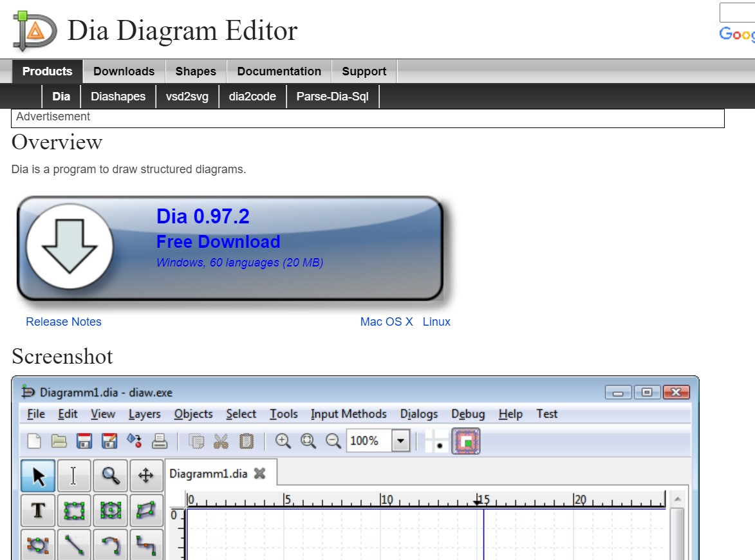This screenshot has width=755, height=560.
Task: Activate the arrow Modify tool toggle
Action: tap(38, 476)
